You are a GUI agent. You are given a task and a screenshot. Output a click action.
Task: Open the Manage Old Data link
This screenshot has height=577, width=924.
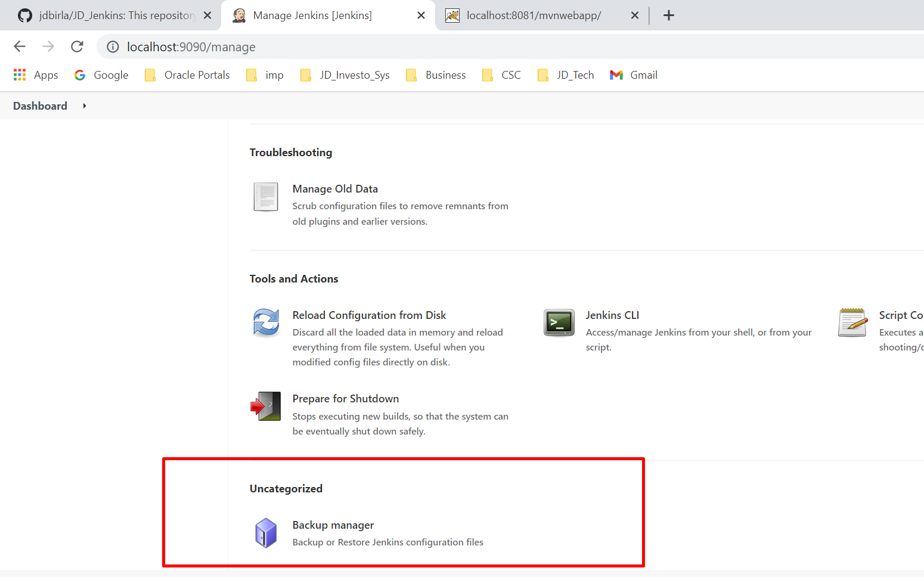[335, 189]
